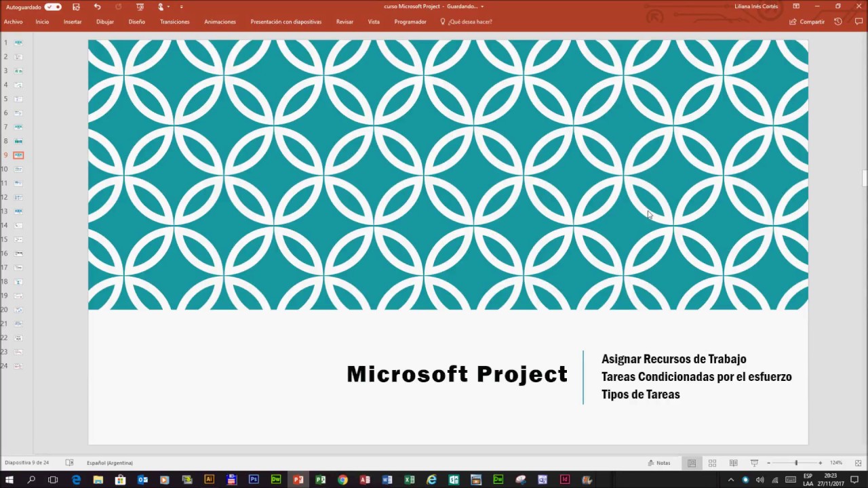Image resolution: width=868 pixels, height=488 pixels.
Task: Open Word from the taskbar
Action: 387,480
